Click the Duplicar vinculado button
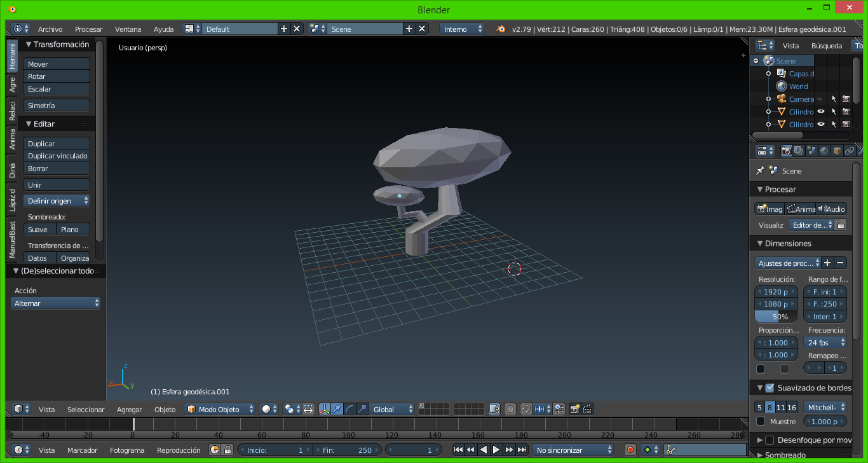Viewport: 868px width, 463px height. 57,156
